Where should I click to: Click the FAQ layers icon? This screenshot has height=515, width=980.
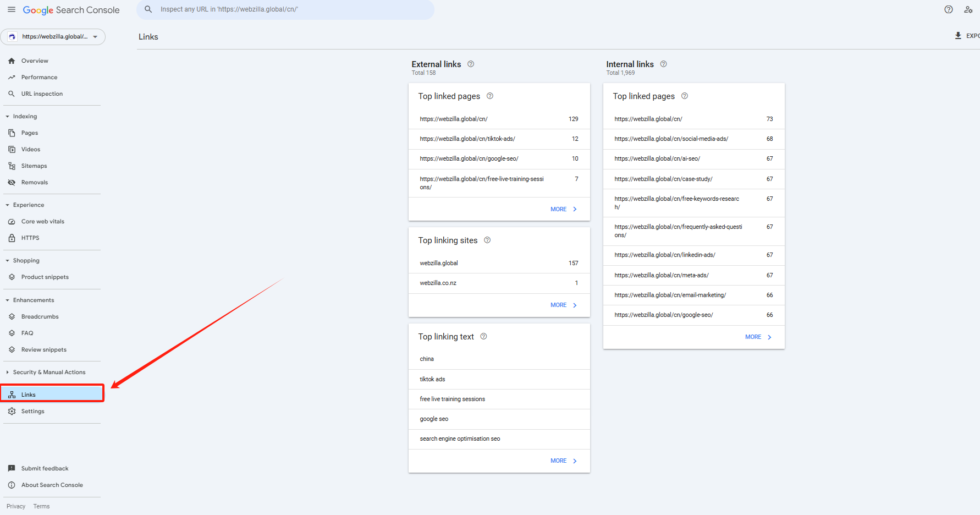pos(12,333)
